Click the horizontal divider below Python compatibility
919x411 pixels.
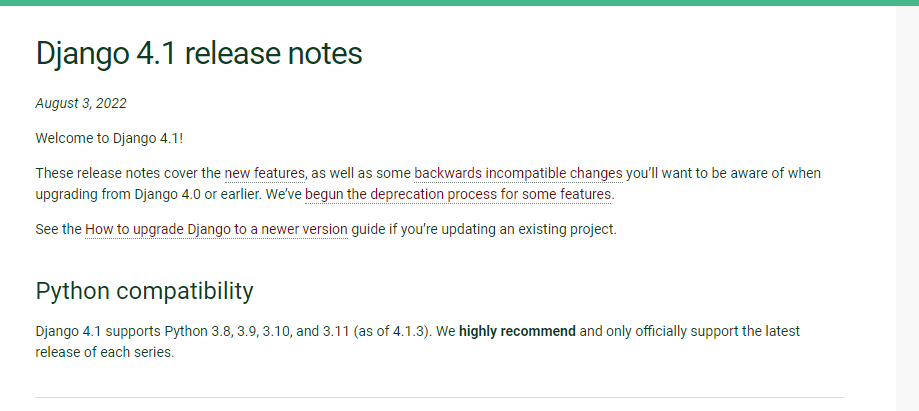point(440,398)
